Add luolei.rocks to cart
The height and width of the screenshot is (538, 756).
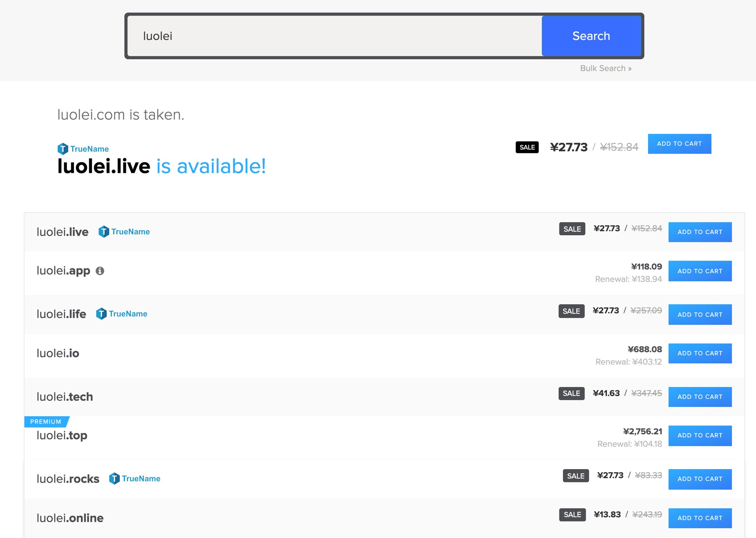(x=700, y=479)
